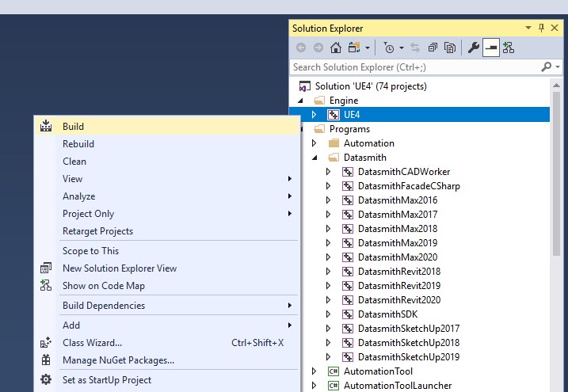Image resolution: width=568 pixels, height=392 pixels.
Task: Go to Solution Explorer Home view
Action: click(x=336, y=48)
